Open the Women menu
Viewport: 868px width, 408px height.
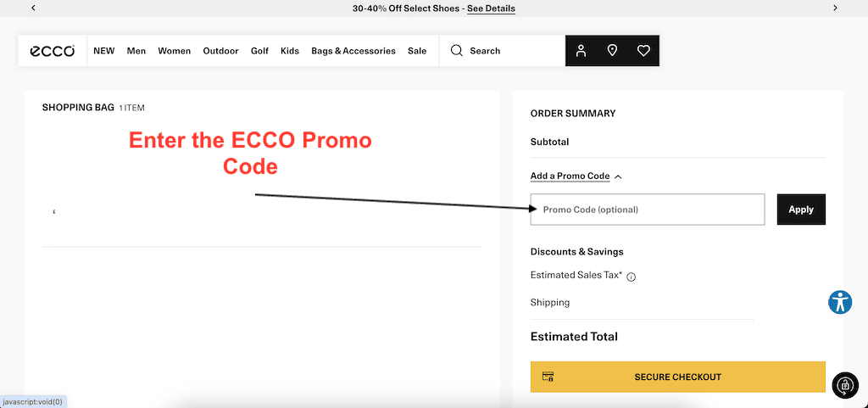pos(175,51)
